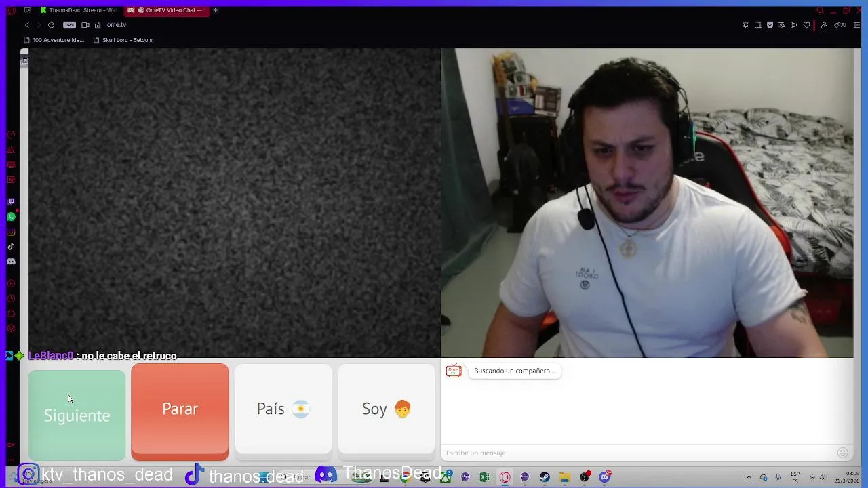Open Excel from the taskbar
This screenshot has height=488, width=868.
click(x=485, y=477)
